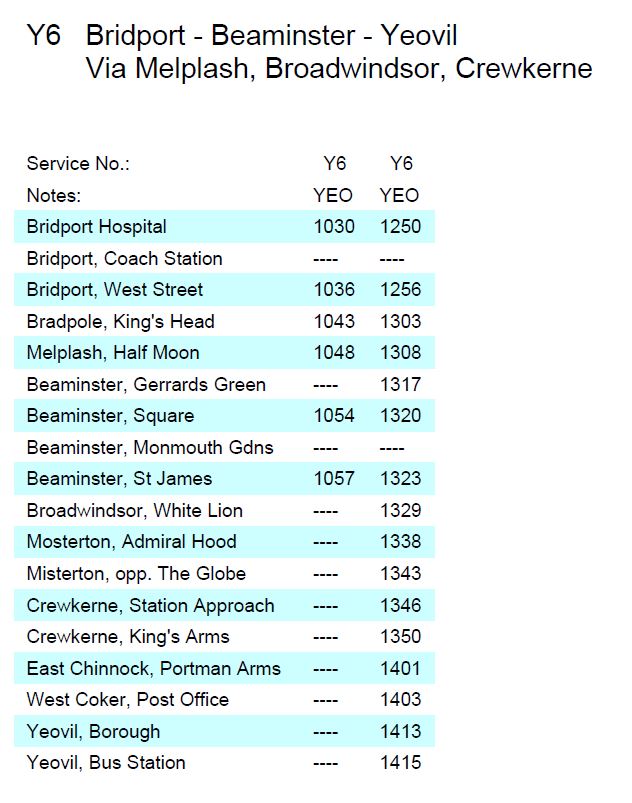Click the Service No. row label
Image resolution: width=632 pixels, height=803 pixels.
[x=79, y=164]
